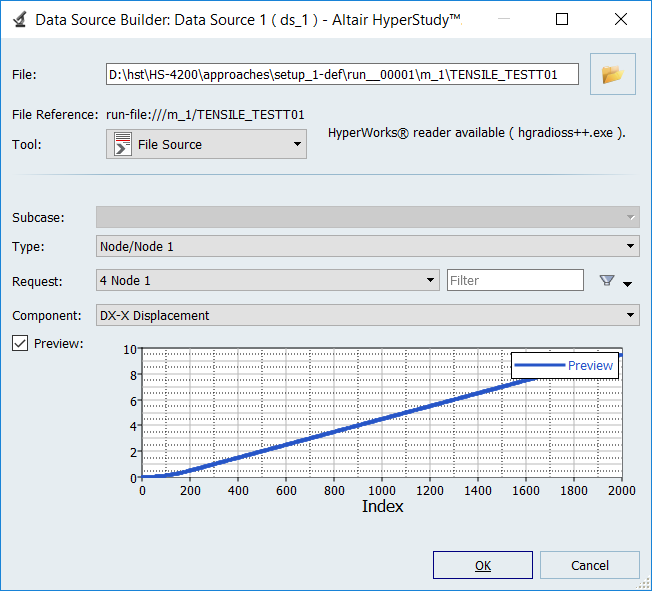The height and width of the screenshot is (591, 652).
Task: Click the Index axis label on plot
Action: (383, 506)
